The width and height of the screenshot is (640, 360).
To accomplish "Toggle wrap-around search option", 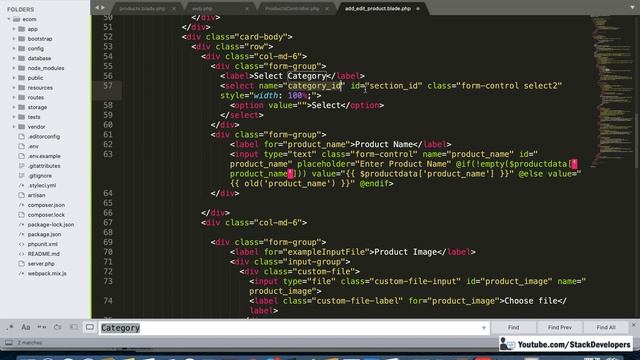I will pyautogui.click(x=58, y=327).
